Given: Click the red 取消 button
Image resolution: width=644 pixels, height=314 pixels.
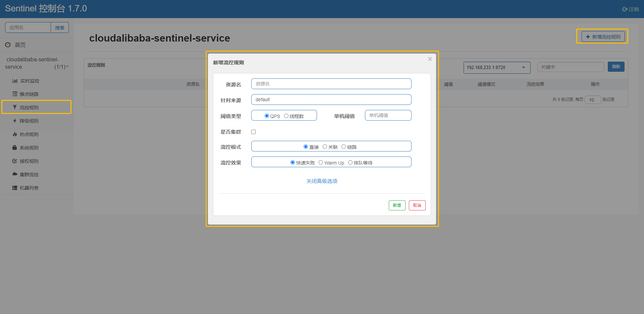Looking at the screenshot, I should click(x=417, y=205).
